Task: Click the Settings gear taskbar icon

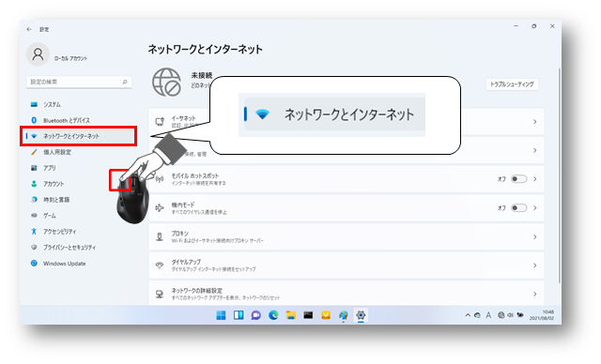Action: [x=361, y=315]
